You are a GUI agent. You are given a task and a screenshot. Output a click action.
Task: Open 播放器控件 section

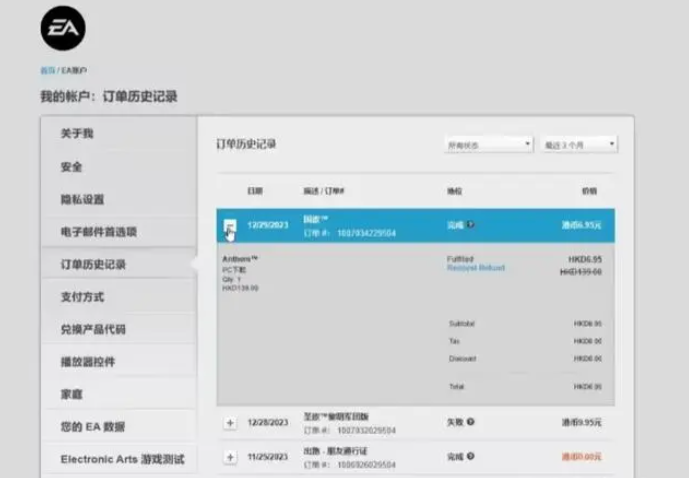(x=88, y=362)
